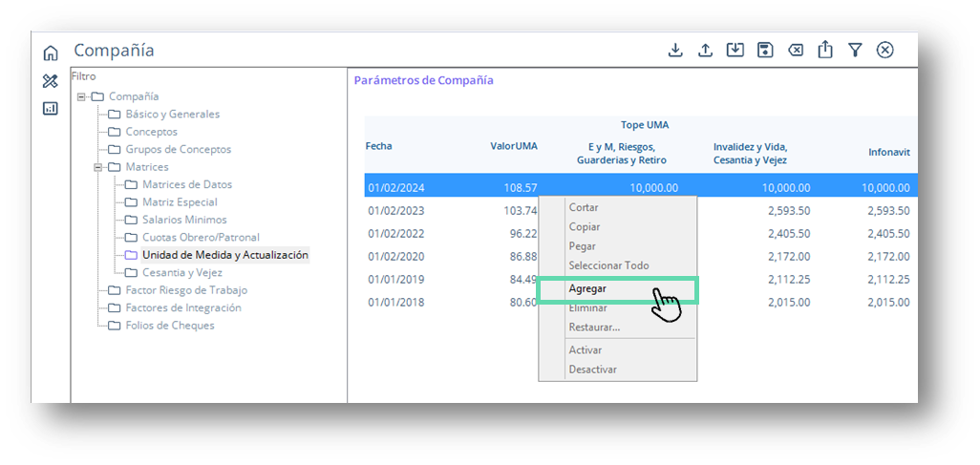Click the import-to-tray toolbar icon
Image resolution: width=980 pixels, height=465 pixels.
(735, 51)
